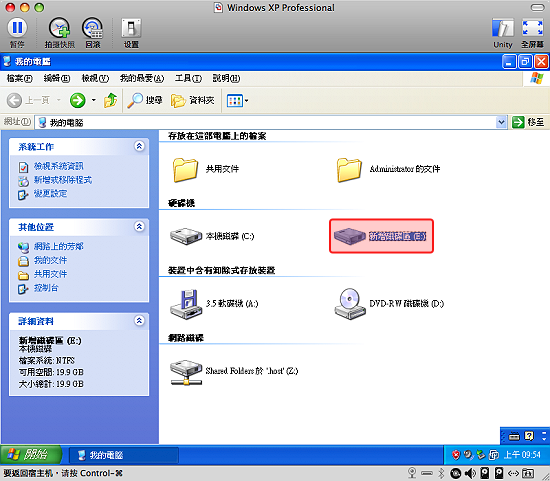The image size is (550, 481).
Task: Open the VM 設置 settings
Action: 131,33
